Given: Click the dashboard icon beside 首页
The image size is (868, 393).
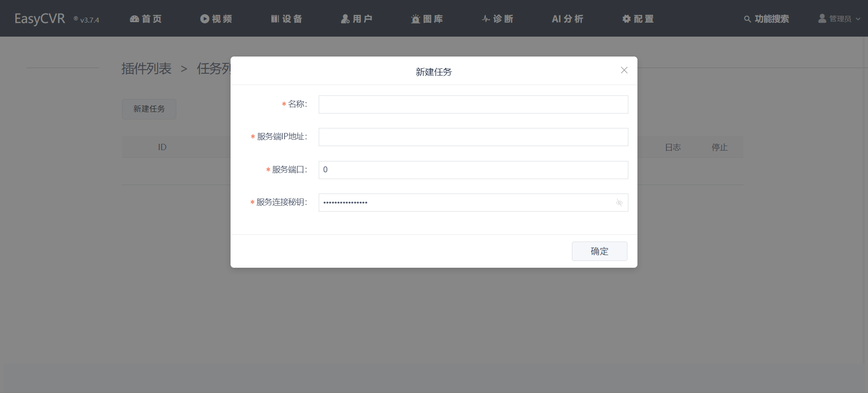Looking at the screenshot, I should tap(134, 19).
